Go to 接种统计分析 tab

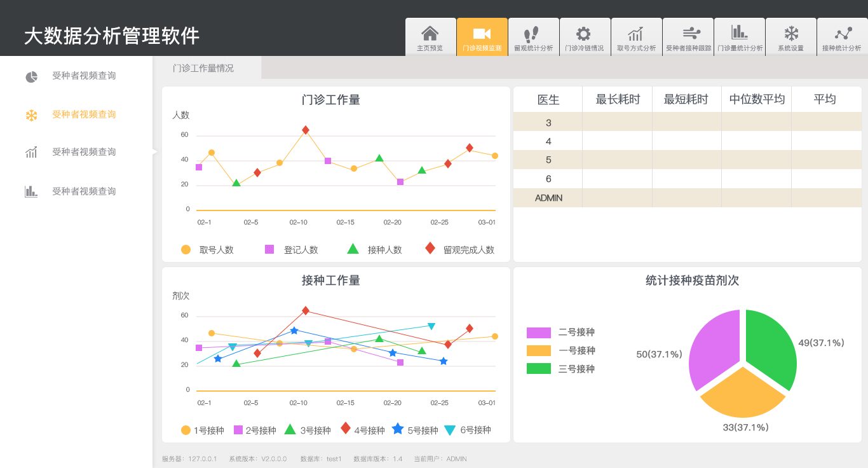tap(842, 37)
